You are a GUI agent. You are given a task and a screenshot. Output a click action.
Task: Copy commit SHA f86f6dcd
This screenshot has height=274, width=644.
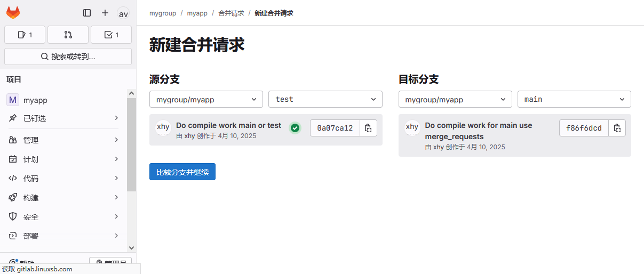617,128
